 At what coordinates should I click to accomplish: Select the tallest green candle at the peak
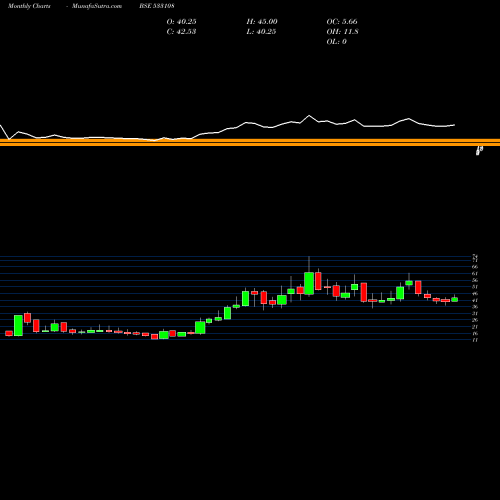pos(309,283)
